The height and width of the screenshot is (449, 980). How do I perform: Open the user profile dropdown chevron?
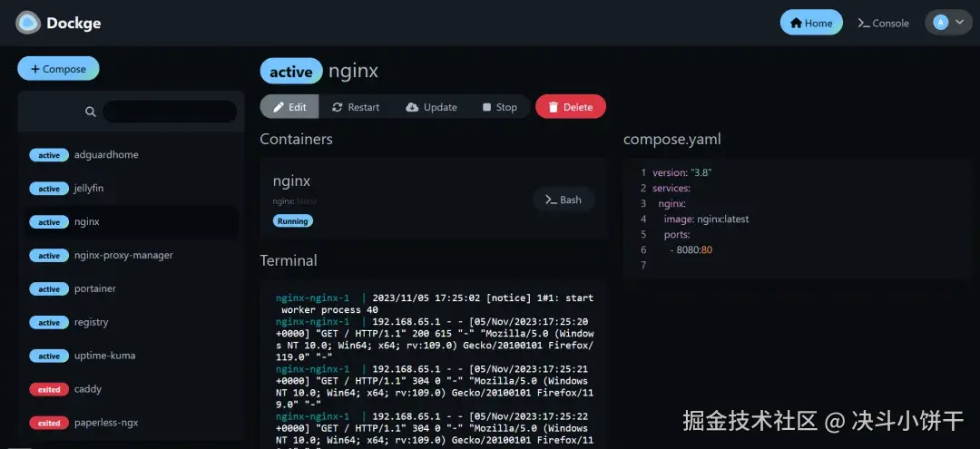tap(960, 22)
